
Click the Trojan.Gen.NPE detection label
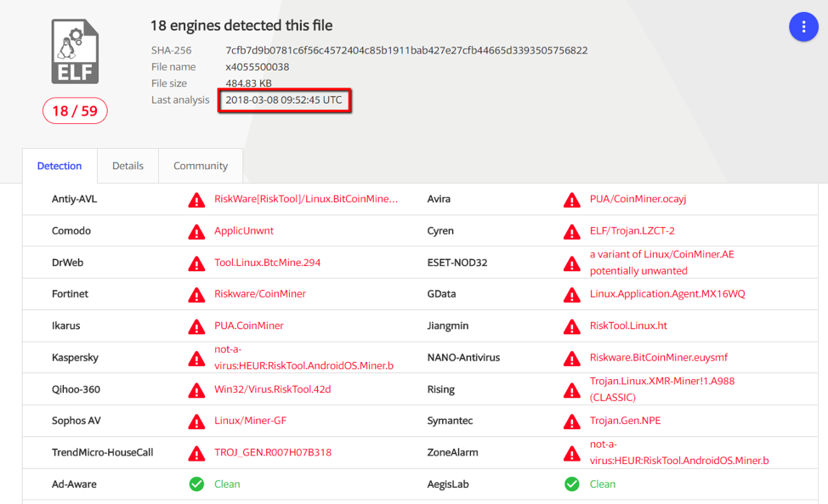625,421
